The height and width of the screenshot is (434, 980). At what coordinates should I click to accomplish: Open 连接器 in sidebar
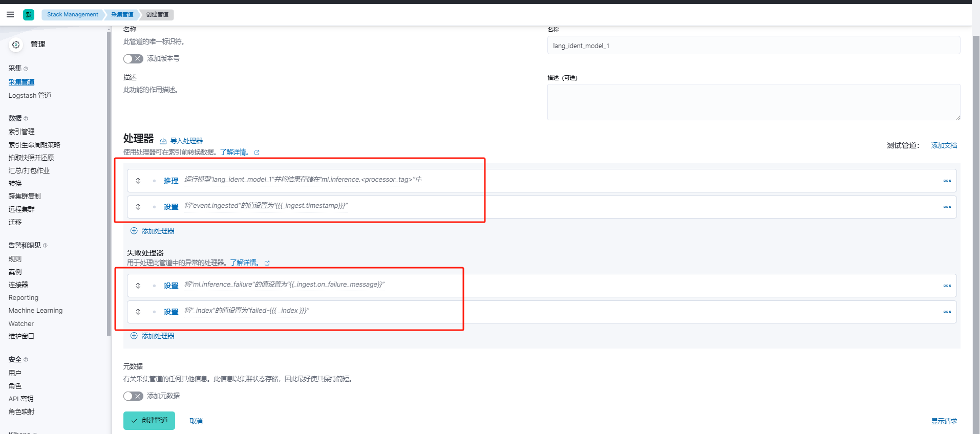coord(18,285)
